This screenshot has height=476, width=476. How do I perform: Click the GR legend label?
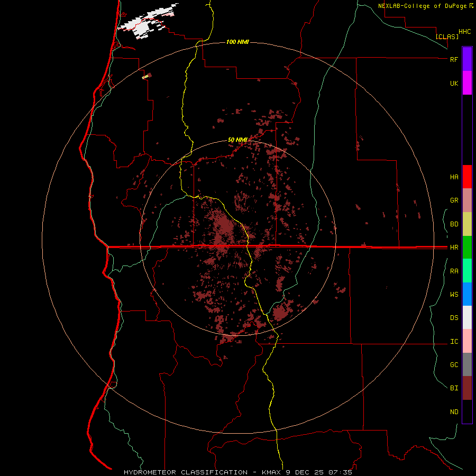tap(454, 200)
